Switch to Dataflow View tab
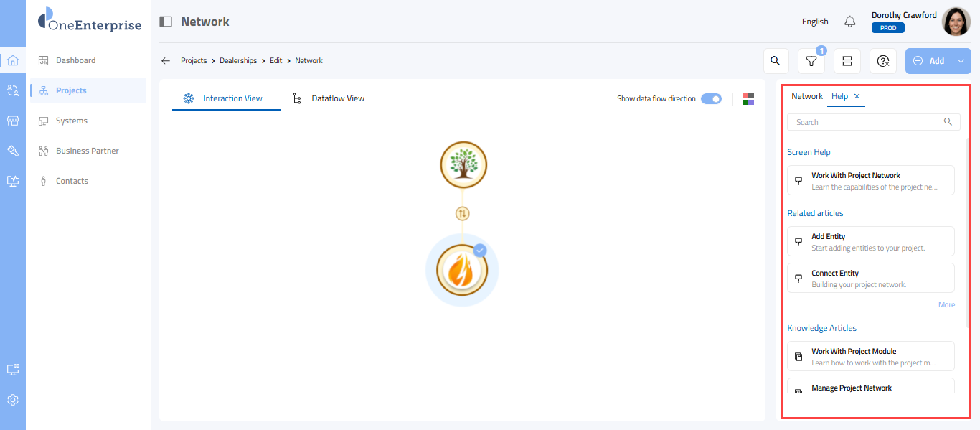Image resolution: width=980 pixels, height=430 pixels. point(337,98)
